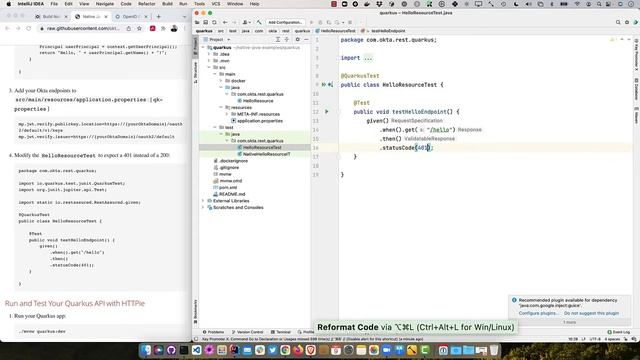Open Project panel options gear icon
The height and width of the screenshot is (360, 640).
point(298,40)
